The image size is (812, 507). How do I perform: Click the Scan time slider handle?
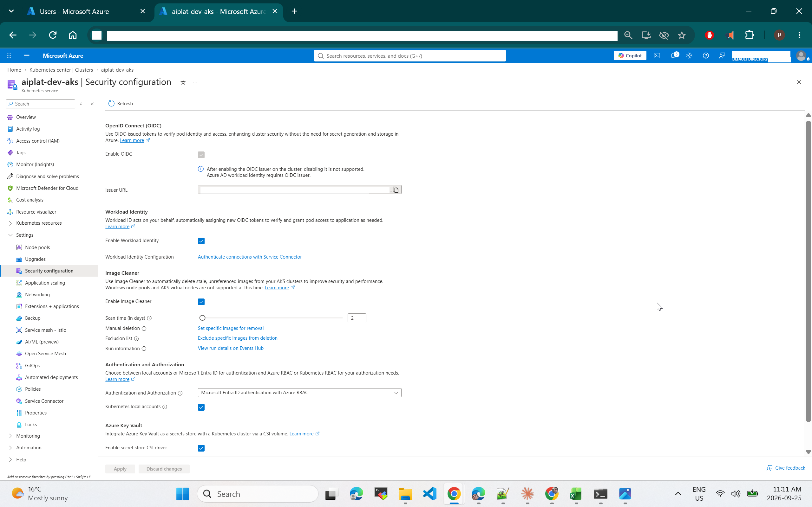click(x=202, y=318)
